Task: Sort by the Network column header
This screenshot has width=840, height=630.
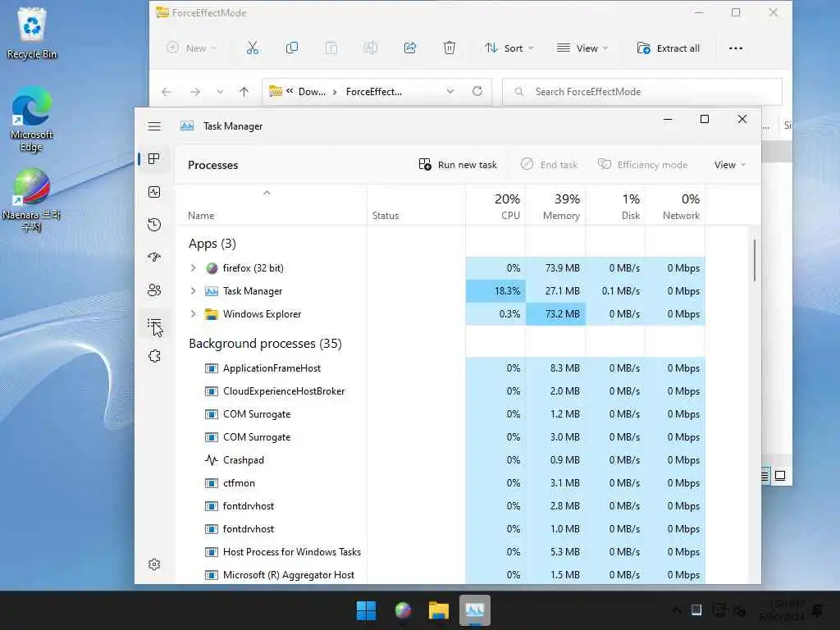Action: click(675, 206)
